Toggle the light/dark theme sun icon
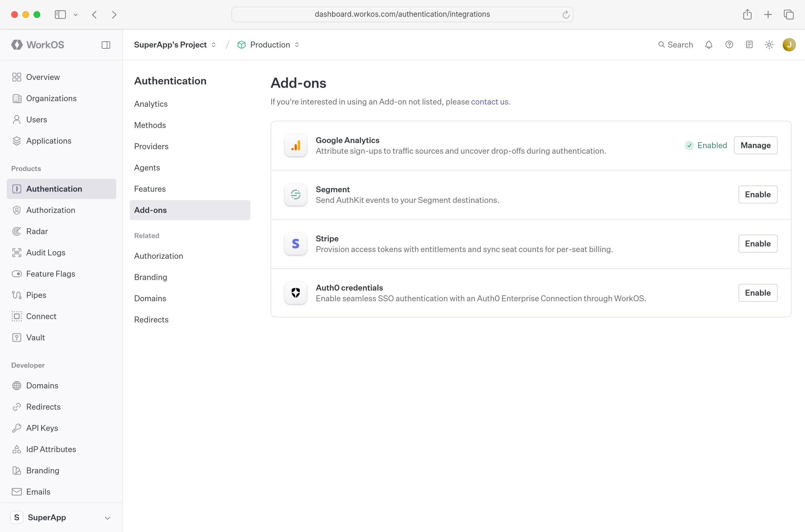 pos(769,45)
